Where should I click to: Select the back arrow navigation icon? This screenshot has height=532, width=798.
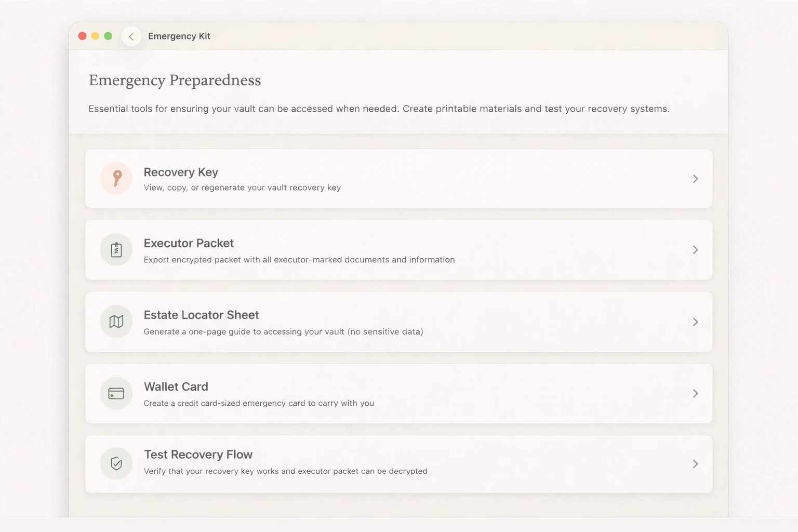pyautogui.click(x=131, y=36)
